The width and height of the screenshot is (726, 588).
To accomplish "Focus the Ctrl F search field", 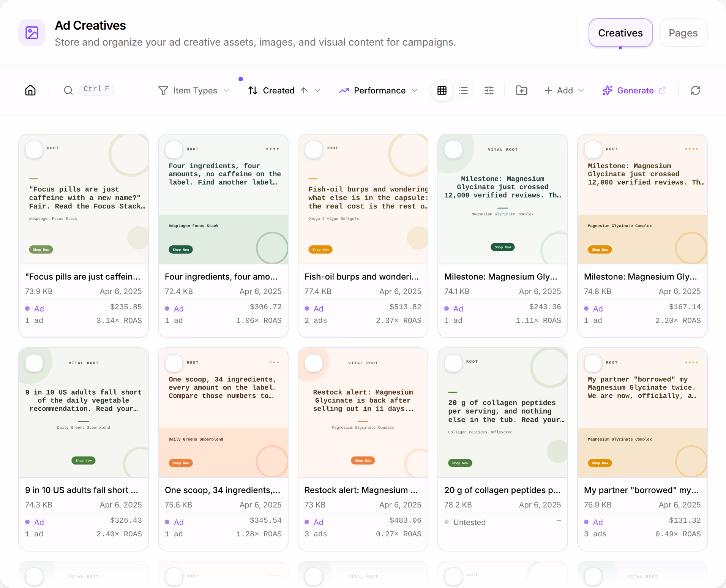I will point(96,89).
